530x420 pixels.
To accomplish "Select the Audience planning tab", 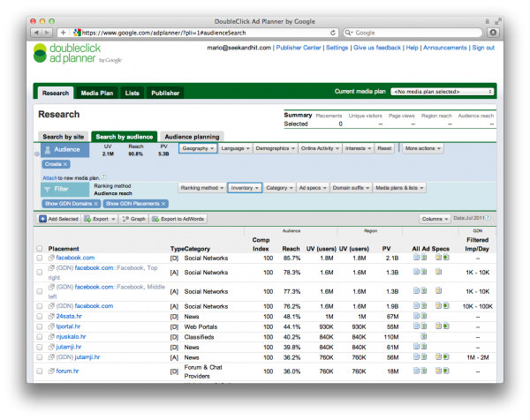I will [x=192, y=137].
